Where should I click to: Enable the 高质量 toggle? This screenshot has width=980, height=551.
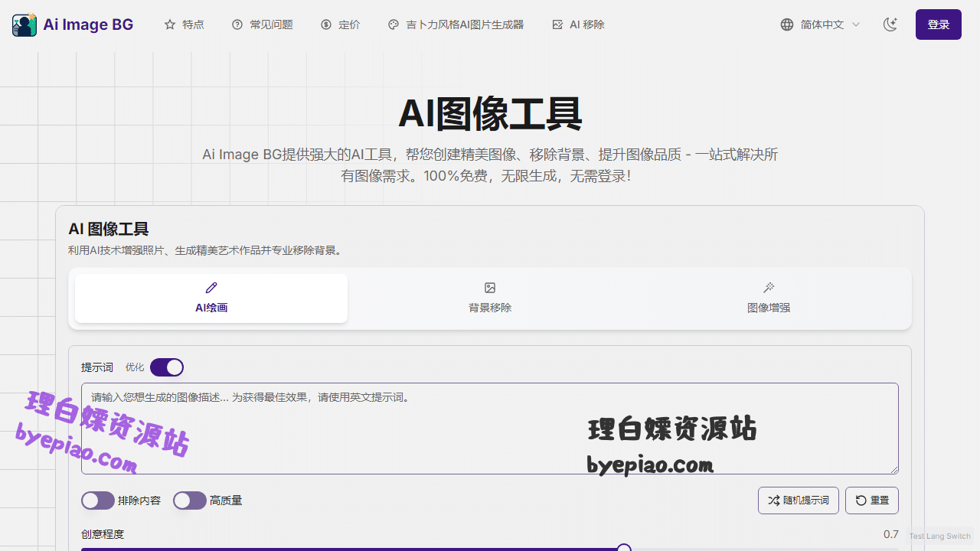[x=190, y=500]
